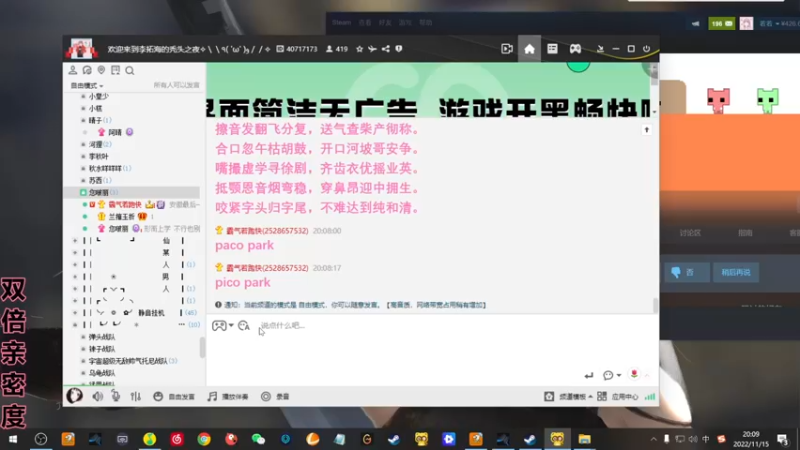Image resolution: width=800 pixels, height=450 pixels.
Task: Open the Windows Start menu
Action: tap(13, 439)
